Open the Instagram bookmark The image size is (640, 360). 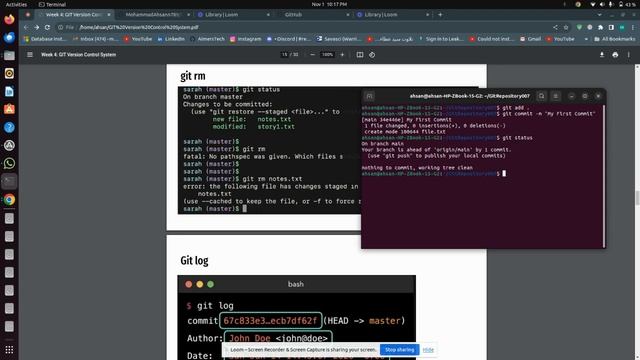245,39
